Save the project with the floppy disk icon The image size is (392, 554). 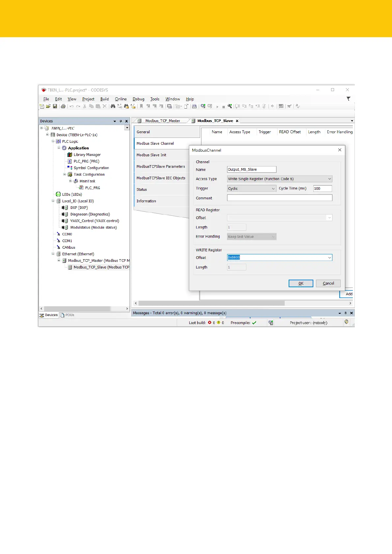pos(55,106)
